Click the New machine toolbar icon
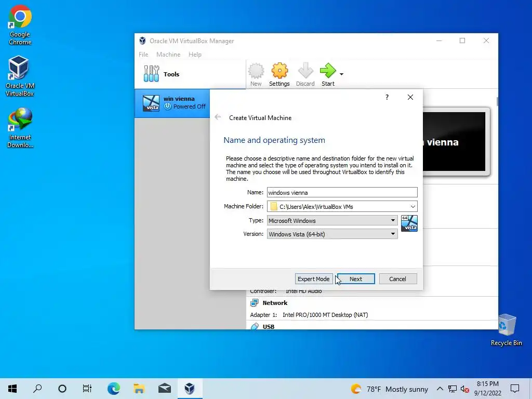532x399 pixels. pos(256,75)
